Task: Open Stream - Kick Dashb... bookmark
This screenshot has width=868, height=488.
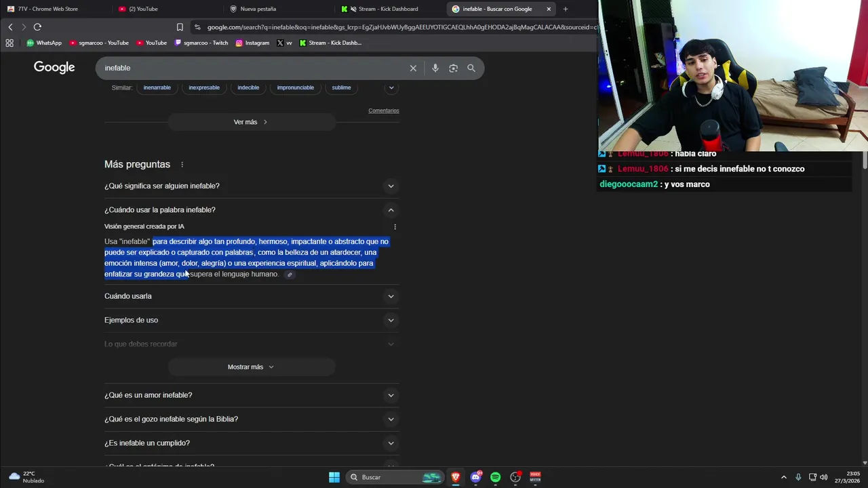Action: [331, 43]
